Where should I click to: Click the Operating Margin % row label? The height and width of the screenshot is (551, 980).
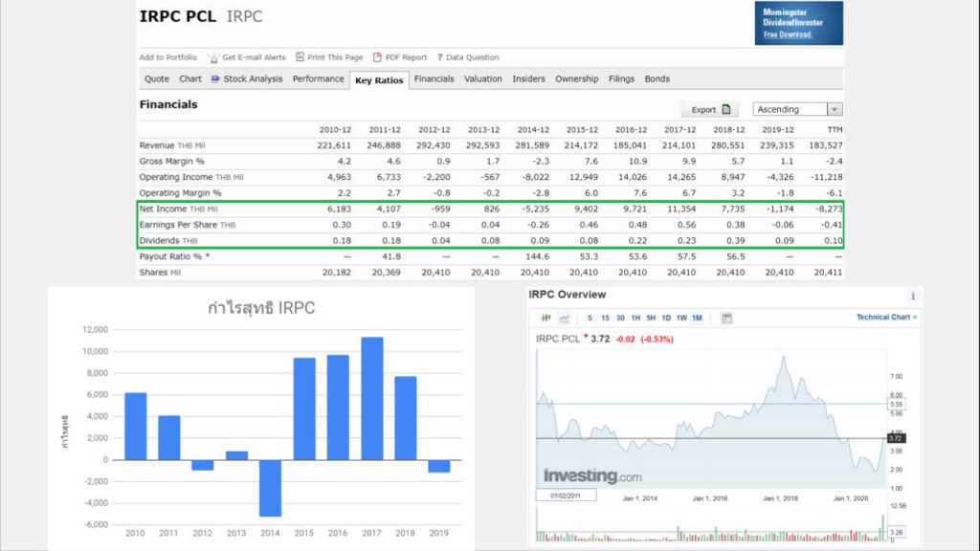tap(180, 193)
